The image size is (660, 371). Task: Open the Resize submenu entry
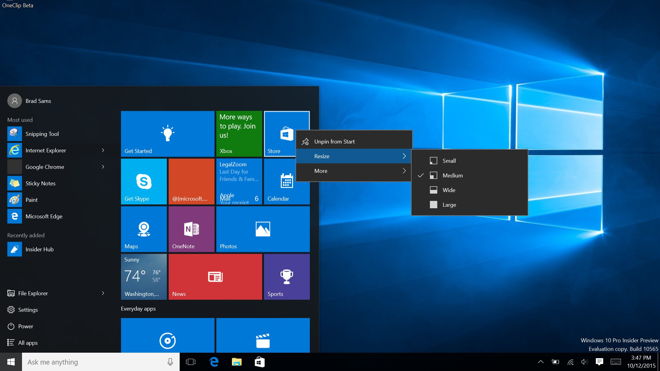tap(354, 156)
